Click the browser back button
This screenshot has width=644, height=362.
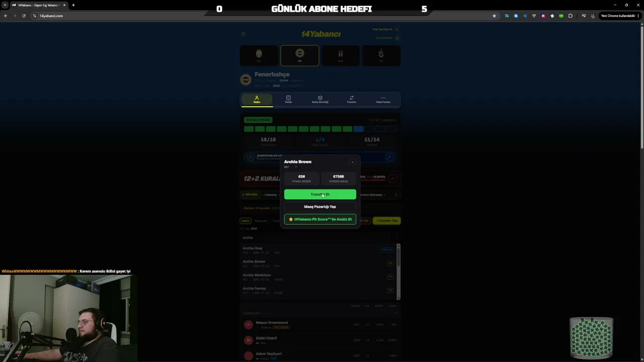6,16
